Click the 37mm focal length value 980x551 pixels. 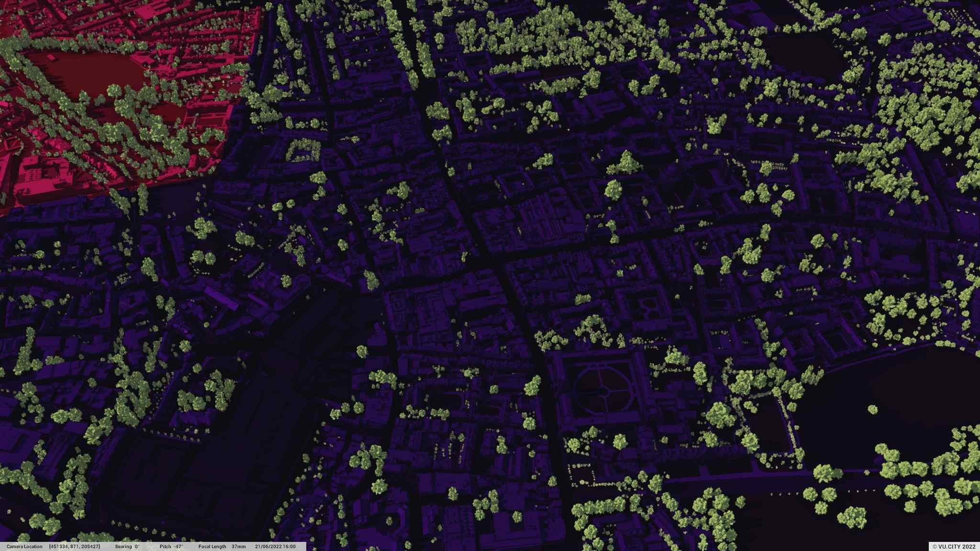pos(239,546)
